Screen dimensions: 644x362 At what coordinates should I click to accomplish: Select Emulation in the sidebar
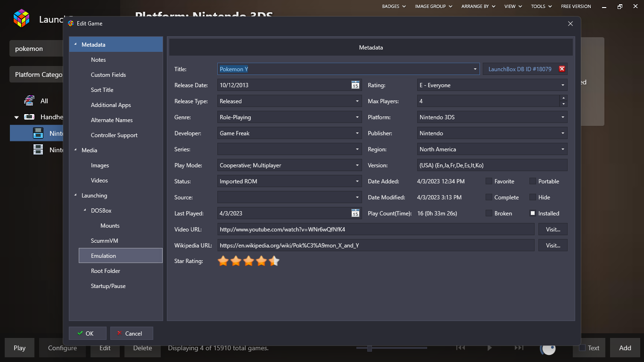coord(121,255)
